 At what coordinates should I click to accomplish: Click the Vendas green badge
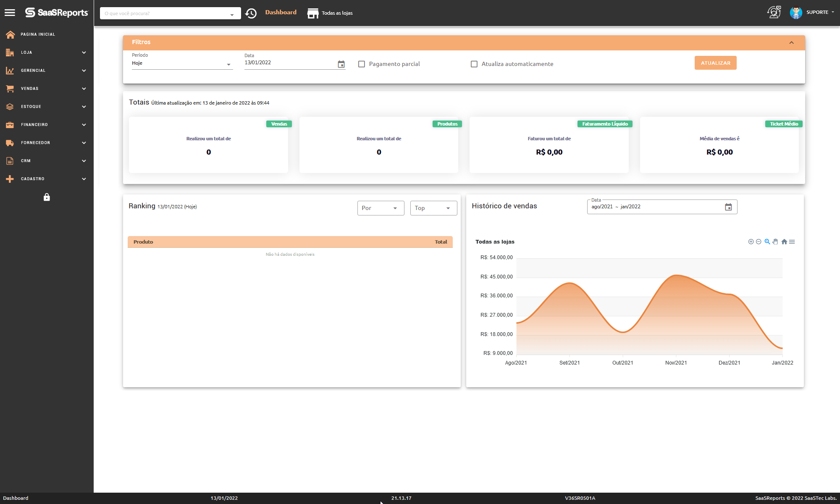(279, 124)
